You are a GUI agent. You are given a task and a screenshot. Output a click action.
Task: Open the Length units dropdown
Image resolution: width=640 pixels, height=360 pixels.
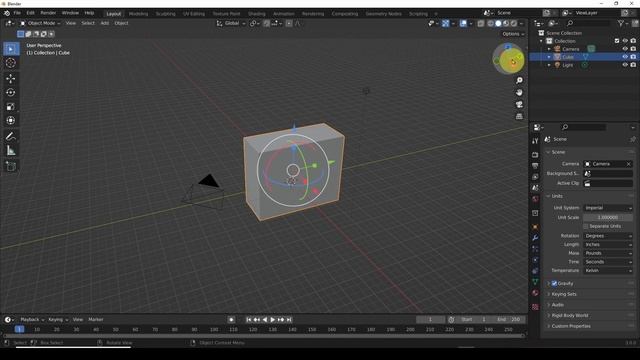pos(608,244)
